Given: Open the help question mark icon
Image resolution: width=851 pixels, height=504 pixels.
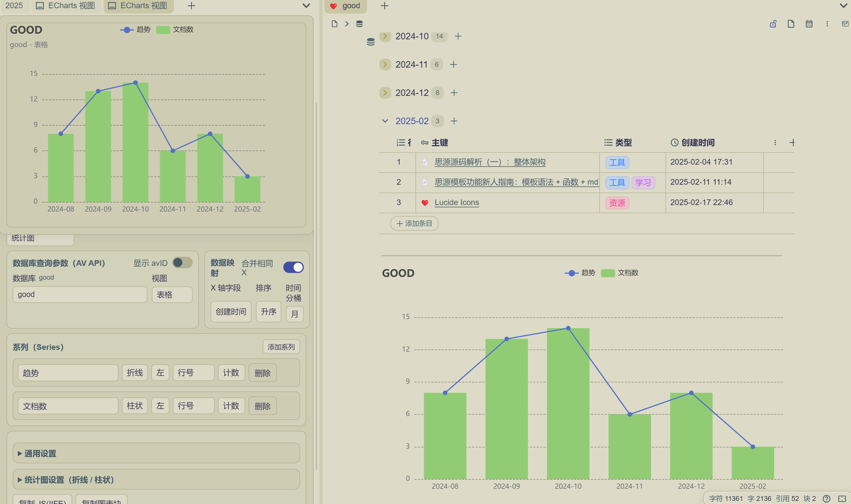Looking at the screenshot, I should (x=826, y=498).
